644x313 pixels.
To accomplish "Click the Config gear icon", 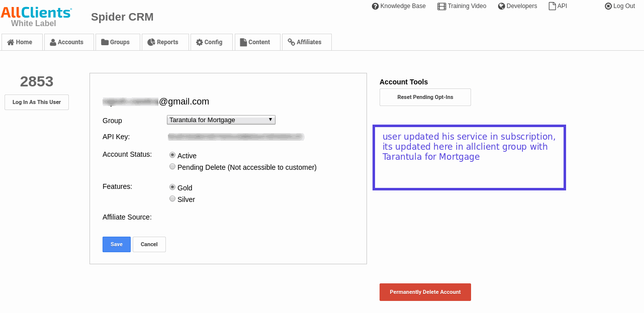I will (x=199, y=42).
